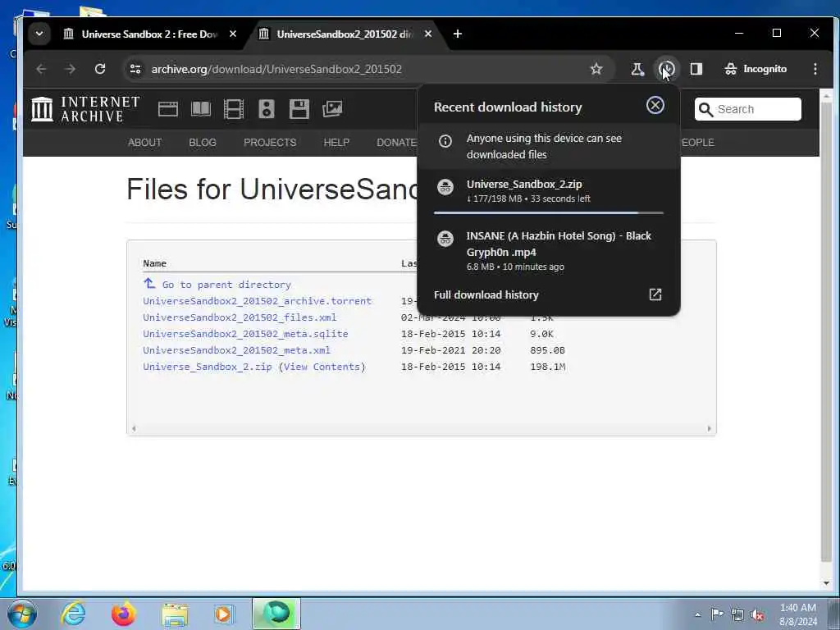Image resolution: width=840 pixels, height=630 pixels.
Task: Click the taskbar clock showing 1:40 AM
Action: pyautogui.click(x=798, y=614)
